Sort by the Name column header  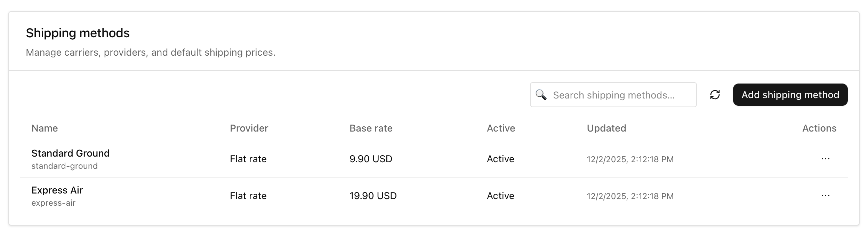coord(45,128)
